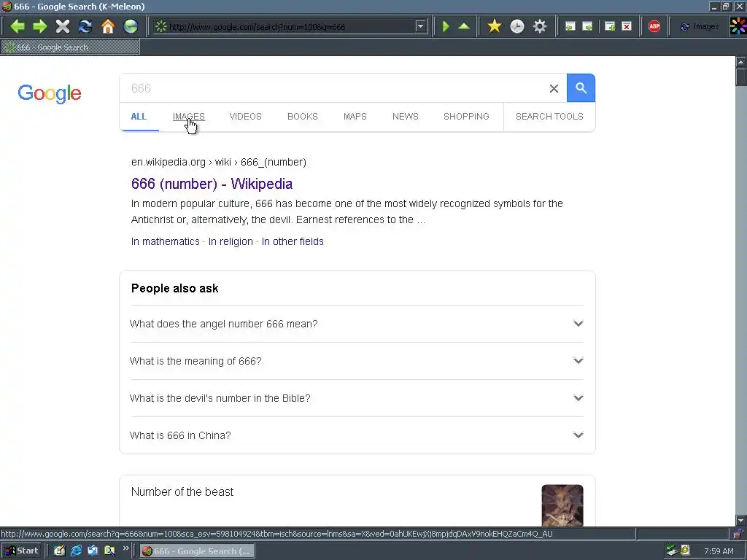This screenshot has width=747, height=560.
Task: Open the Number of the beast thumbnail image
Action: click(x=562, y=505)
